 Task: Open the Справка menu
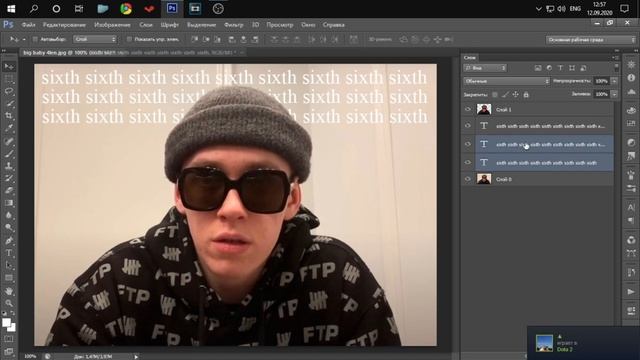(x=333, y=25)
